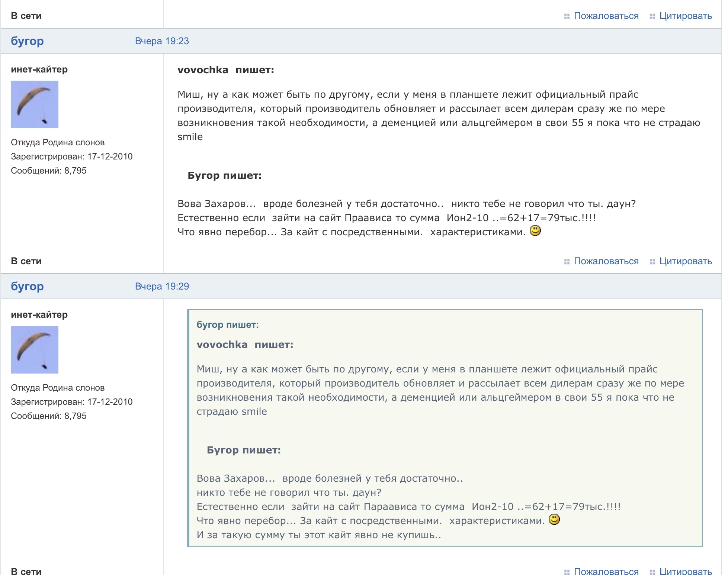
Task: Click the В сети status under the 19:23 post
Action: pos(26,261)
